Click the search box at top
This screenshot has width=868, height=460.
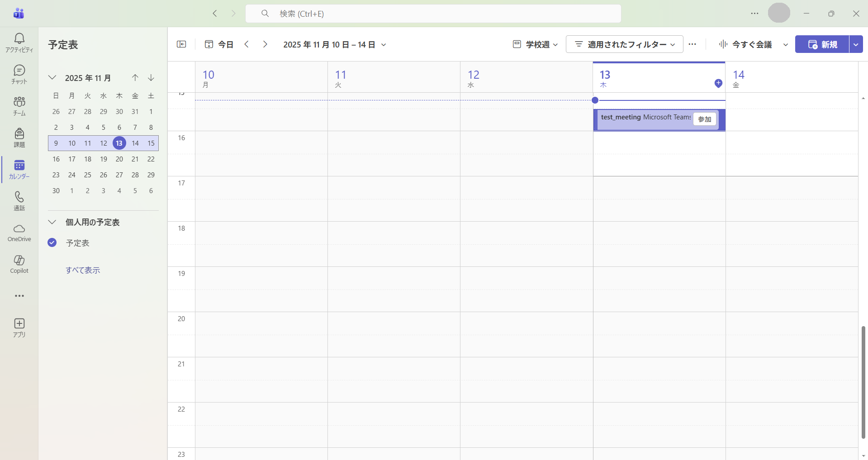433,14
